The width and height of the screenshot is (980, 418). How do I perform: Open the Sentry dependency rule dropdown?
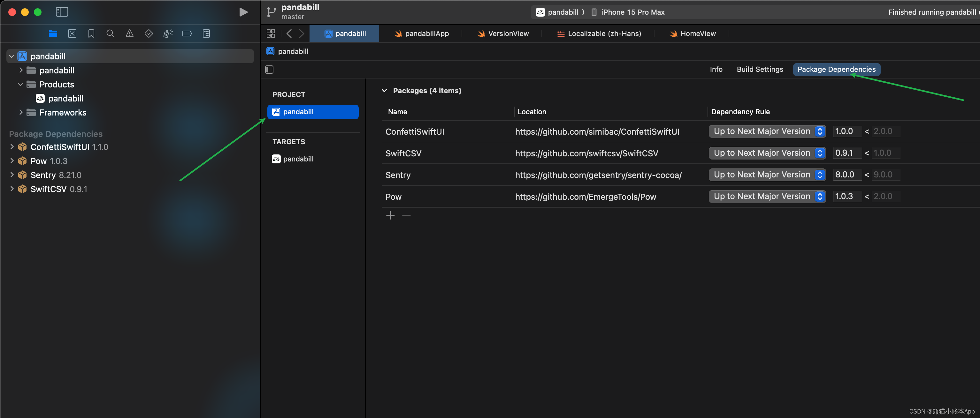[767, 175]
